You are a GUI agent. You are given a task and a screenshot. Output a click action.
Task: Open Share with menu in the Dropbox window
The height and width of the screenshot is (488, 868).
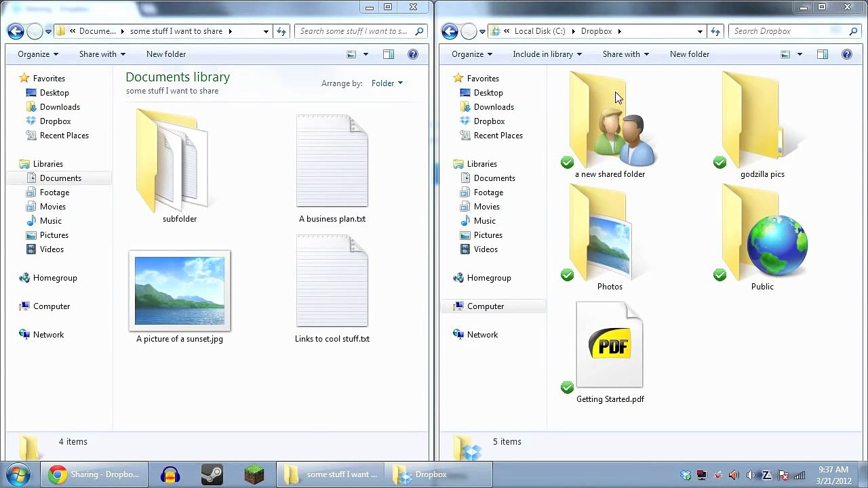(626, 54)
